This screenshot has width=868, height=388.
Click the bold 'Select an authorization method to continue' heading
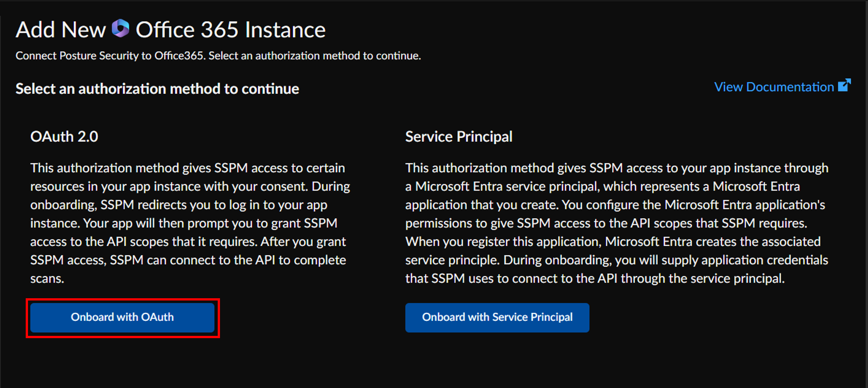(x=157, y=89)
